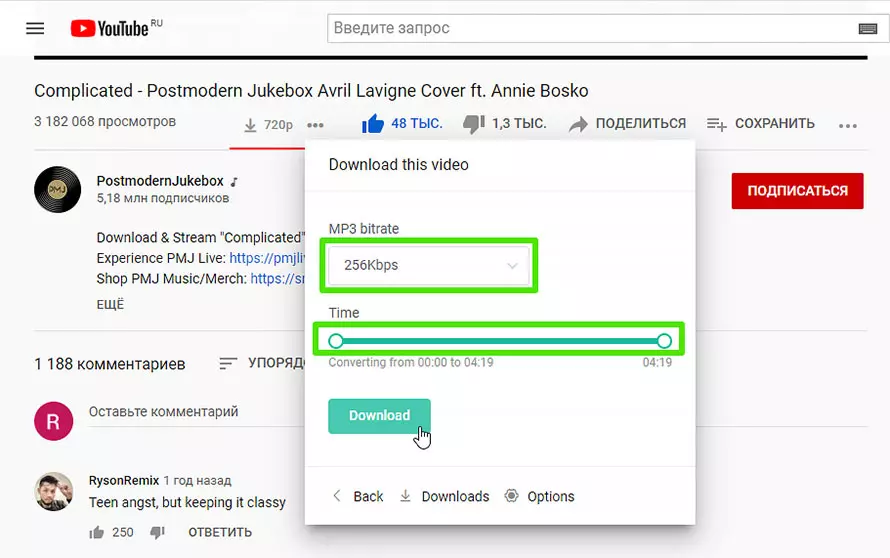Click the start handle of the Time slider

(335, 341)
